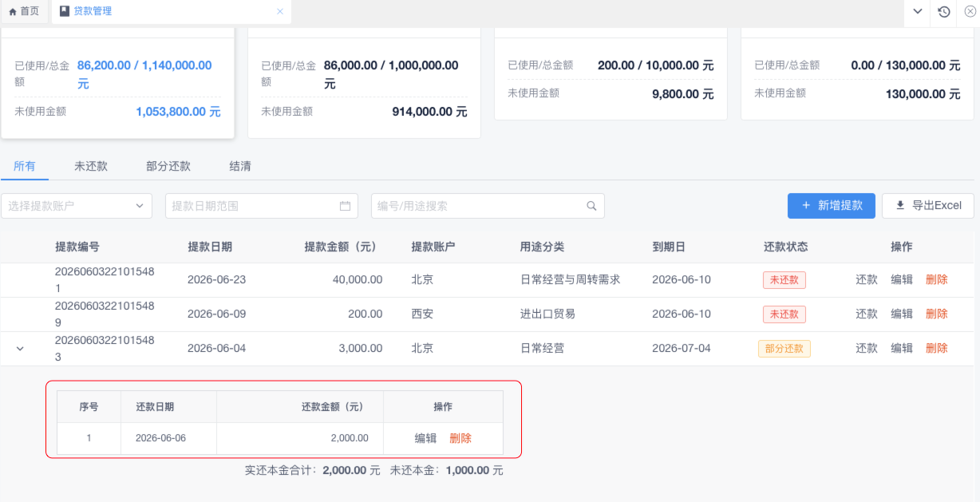The image size is (980, 502).
Task: Click the 2,000.00 repayment amount cell
Action: [x=349, y=438]
